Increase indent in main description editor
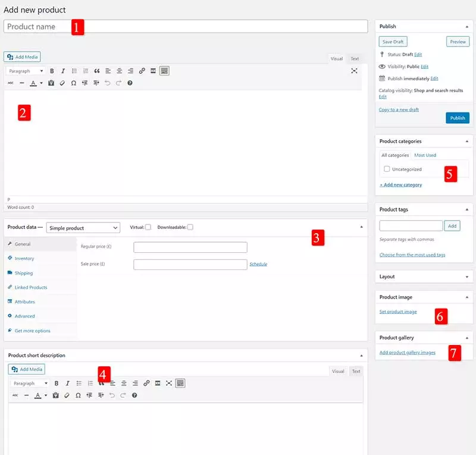Screen dimensions: 476x455 (x=96, y=83)
